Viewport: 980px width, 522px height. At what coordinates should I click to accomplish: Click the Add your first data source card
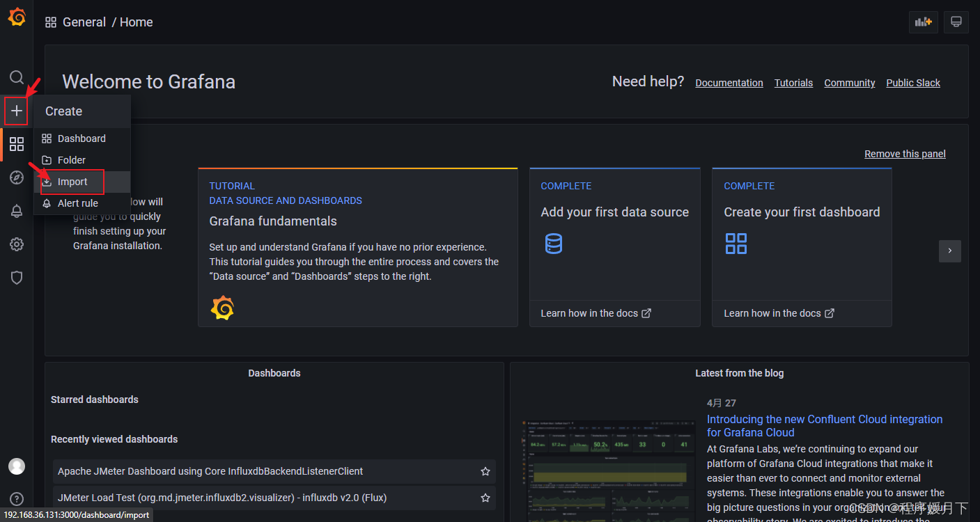(615, 247)
